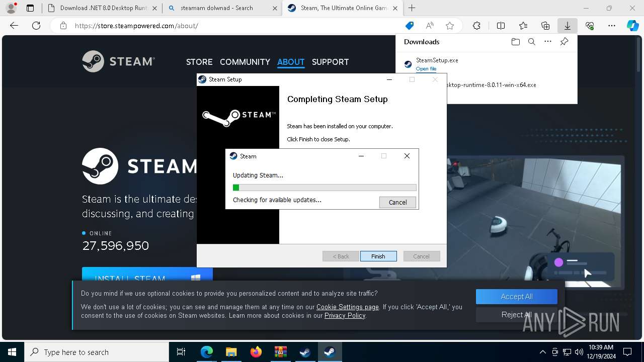
Task: Open the Edge profile avatar
Action: (x=11, y=8)
